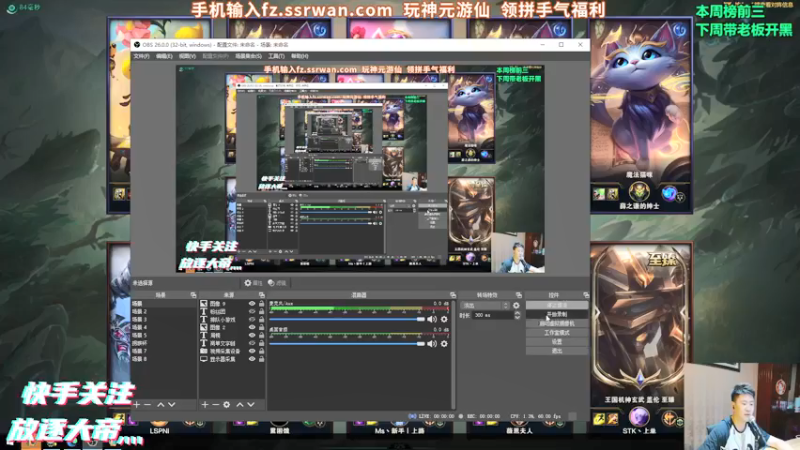This screenshot has height=450, width=800.
Task: Click the mixer panel vertical scrollbar
Action: [453, 355]
